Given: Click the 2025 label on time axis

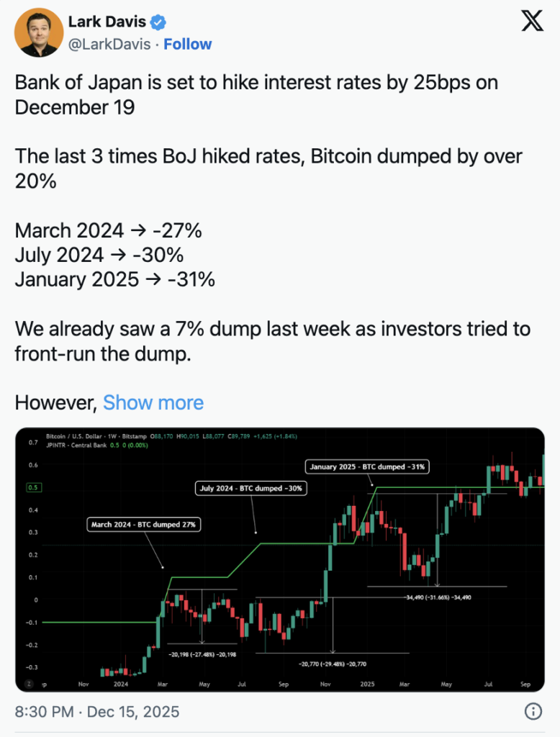Looking at the screenshot, I should click(x=367, y=684).
